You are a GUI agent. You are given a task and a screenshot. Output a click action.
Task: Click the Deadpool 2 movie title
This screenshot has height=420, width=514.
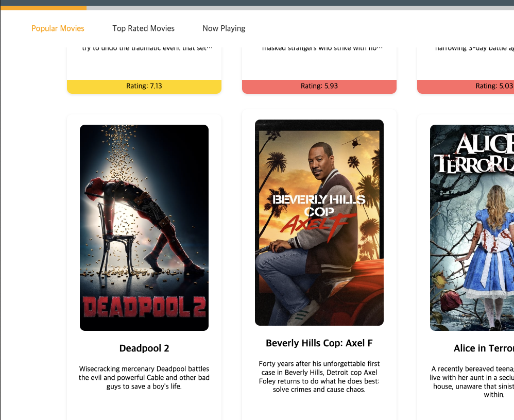tap(144, 348)
